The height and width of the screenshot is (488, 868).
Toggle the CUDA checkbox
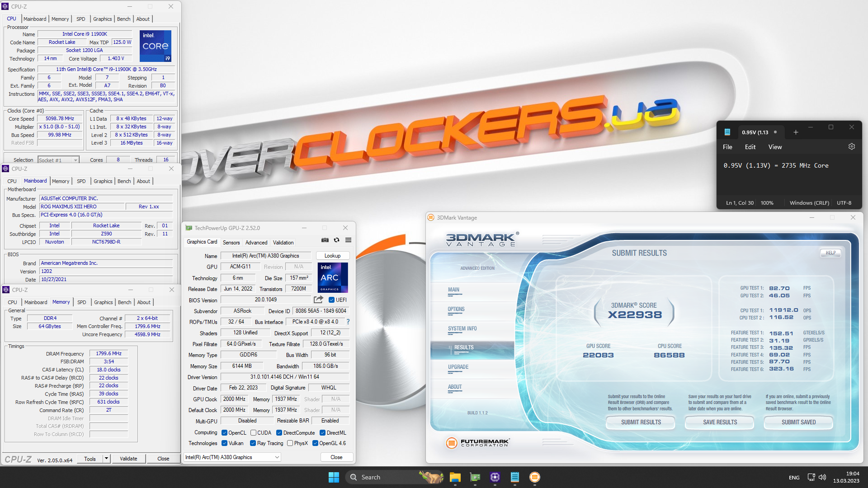click(x=253, y=432)
